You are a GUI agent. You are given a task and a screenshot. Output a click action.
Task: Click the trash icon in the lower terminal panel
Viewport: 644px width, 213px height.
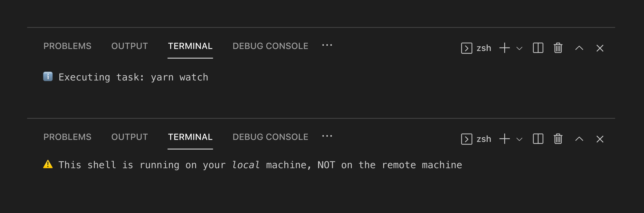tap(558, 139)
